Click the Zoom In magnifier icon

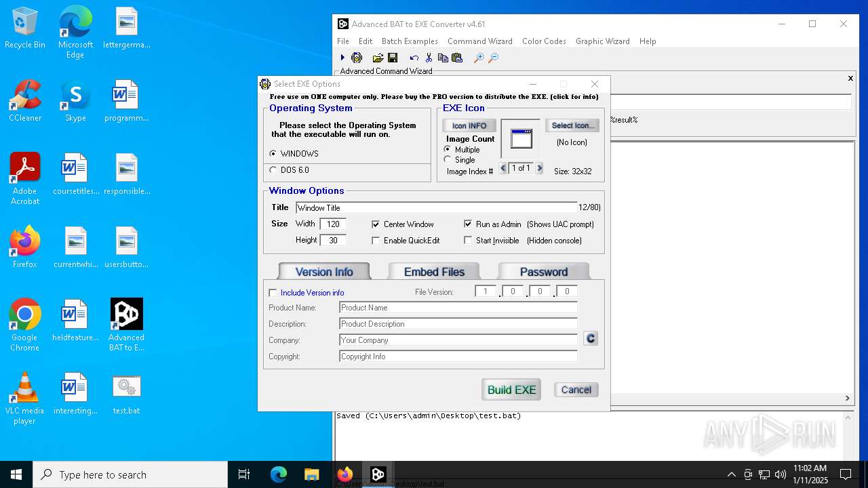[479, 58]
